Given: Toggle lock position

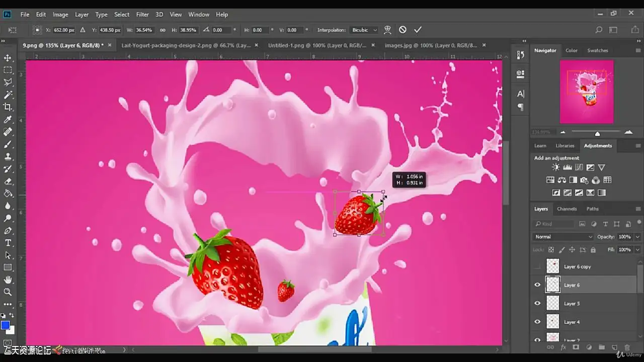Looking at the screenshot, I should 572,250.
